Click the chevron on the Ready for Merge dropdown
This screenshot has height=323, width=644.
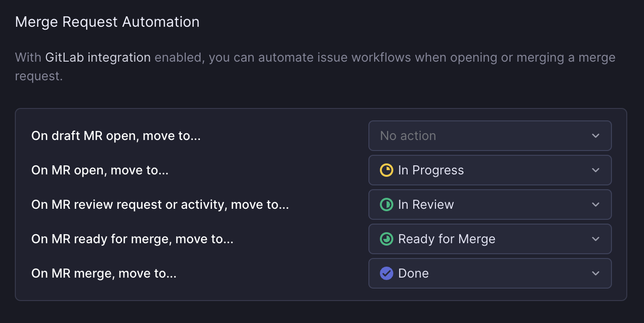click(x=596, y=239)
